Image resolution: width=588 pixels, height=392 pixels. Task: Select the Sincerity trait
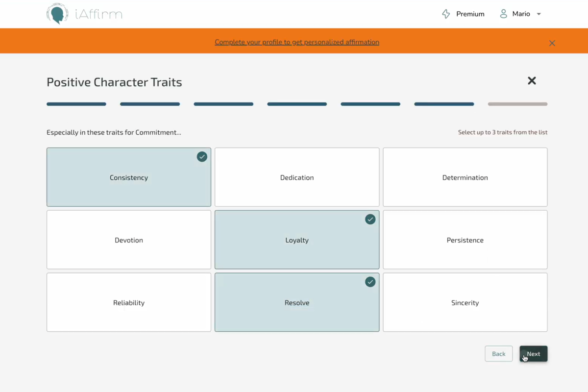point(465,302)
